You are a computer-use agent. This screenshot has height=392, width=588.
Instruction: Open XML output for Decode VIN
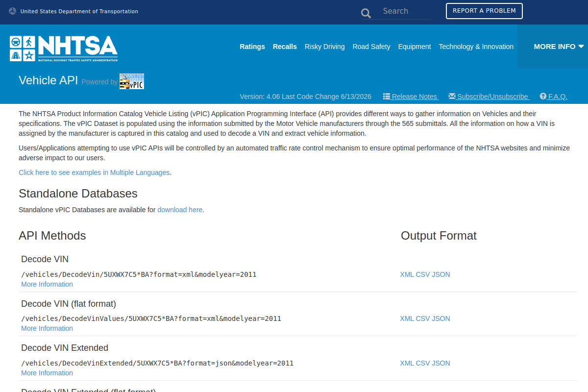(407, 274)
